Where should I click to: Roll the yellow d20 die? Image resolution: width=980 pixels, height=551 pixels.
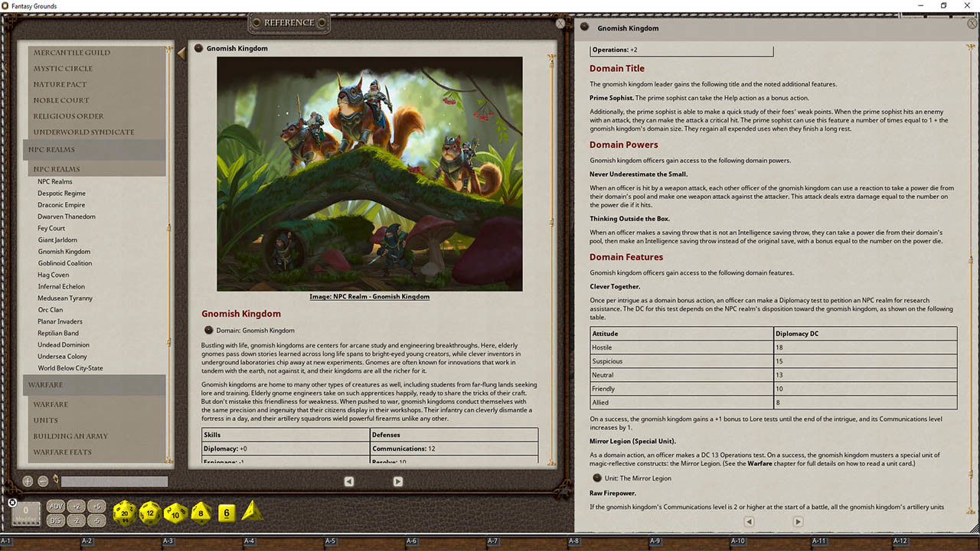122,514
